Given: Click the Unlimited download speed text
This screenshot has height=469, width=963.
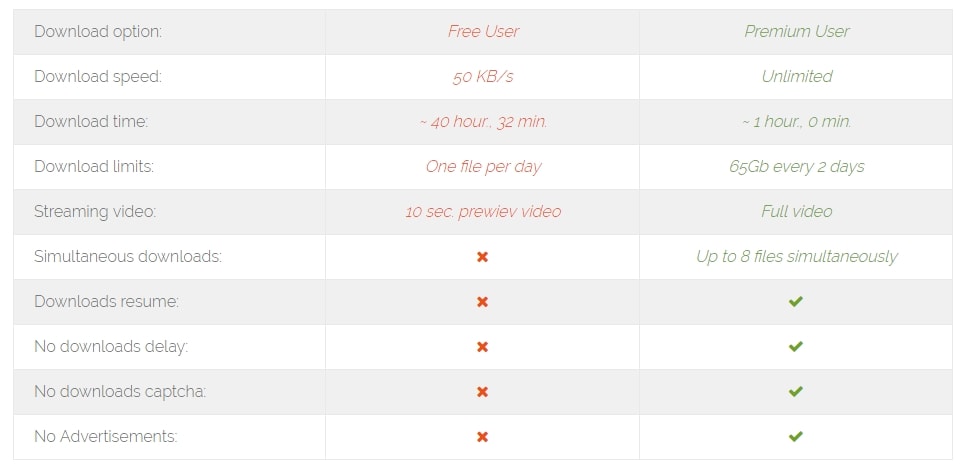Looking at the screenshot, I should coord(796,76).
